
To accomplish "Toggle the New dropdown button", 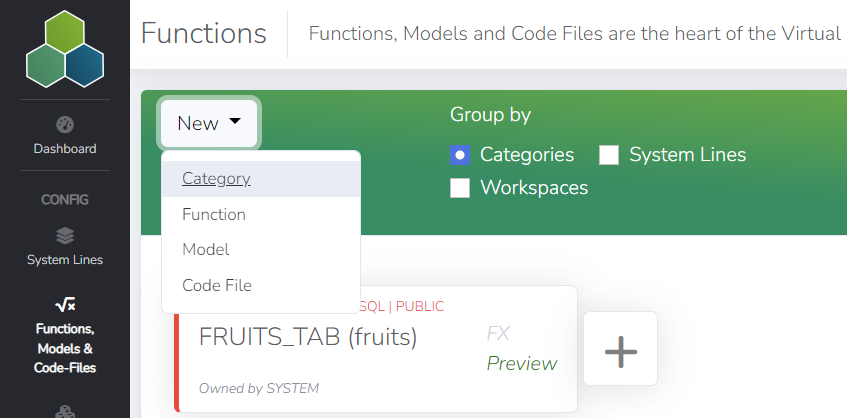I will click(x=209, y=123).
